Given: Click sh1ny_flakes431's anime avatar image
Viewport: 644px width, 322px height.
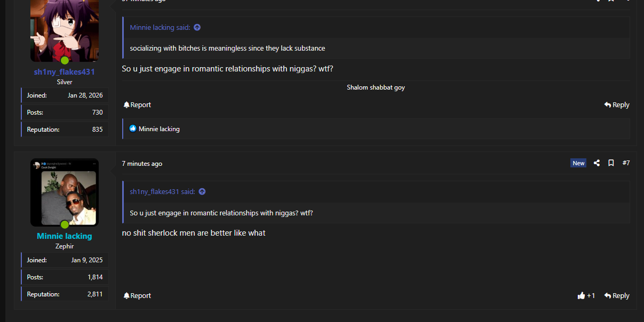Looking at the screenshot, I should (65, 30).
